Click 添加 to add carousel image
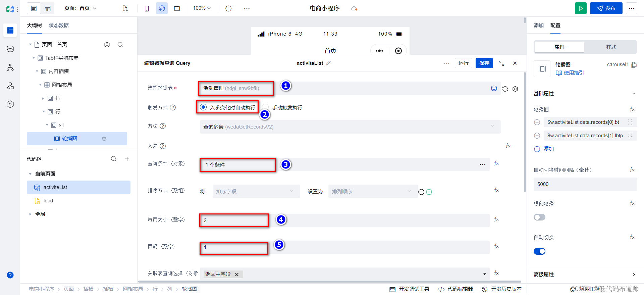The image size is (644, 295). [x=544, y=149]
